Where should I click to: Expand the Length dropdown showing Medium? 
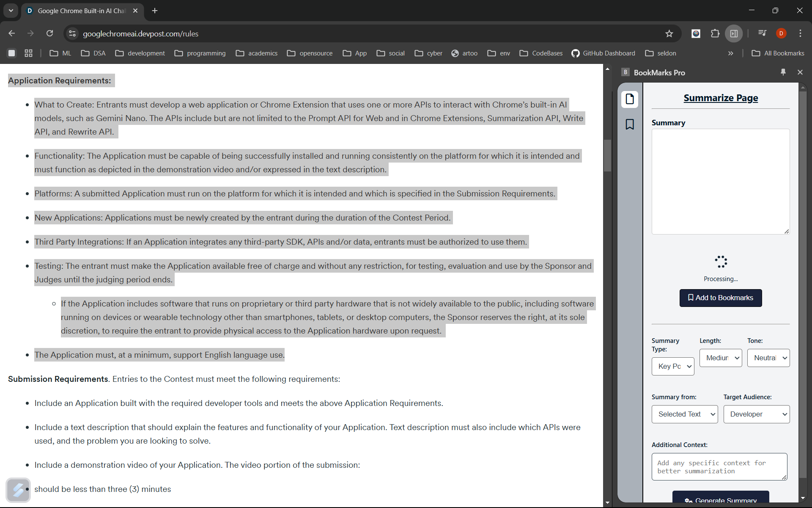click(720, 358)
